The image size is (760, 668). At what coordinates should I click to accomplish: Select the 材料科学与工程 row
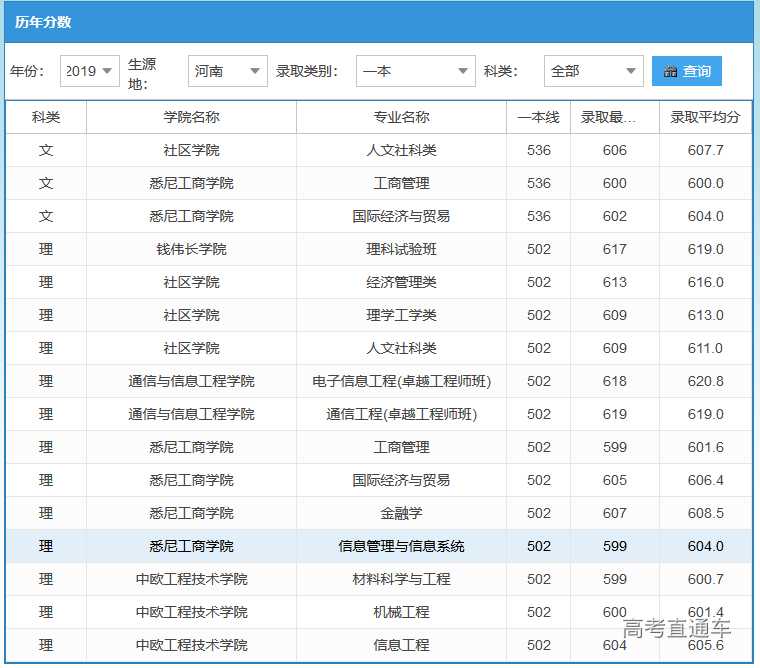click(x=401, y=579)
